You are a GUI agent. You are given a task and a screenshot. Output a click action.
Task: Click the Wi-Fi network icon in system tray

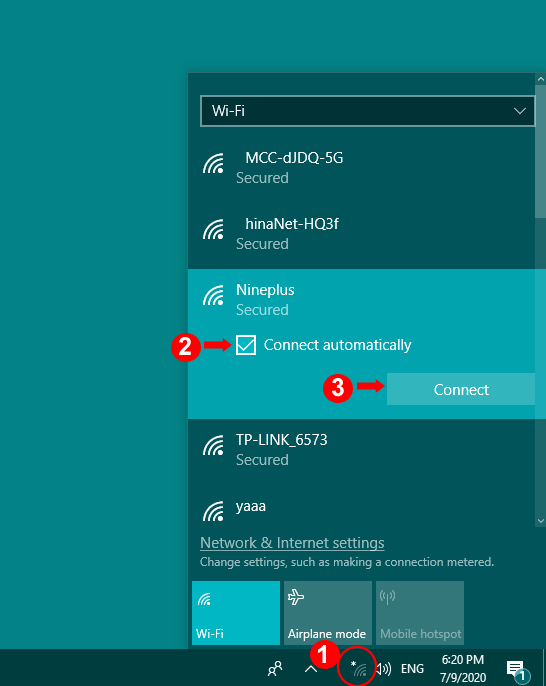(359, 668)
